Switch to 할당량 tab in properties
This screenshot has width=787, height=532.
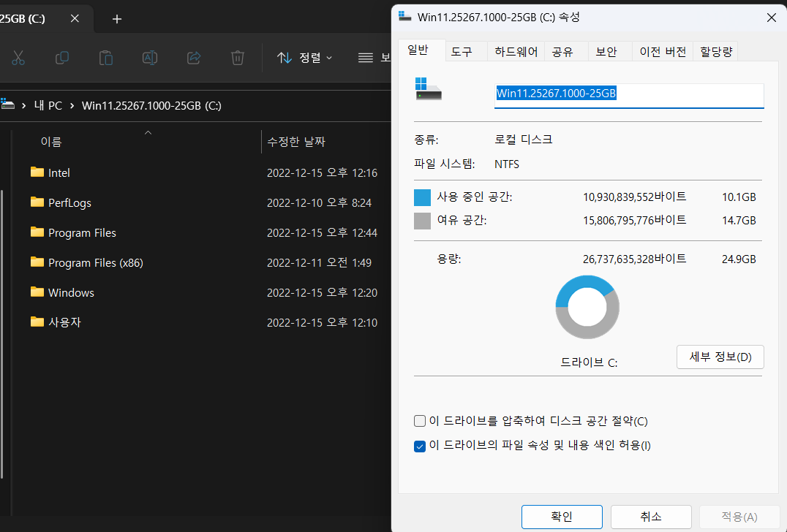(x=716, y=52)
